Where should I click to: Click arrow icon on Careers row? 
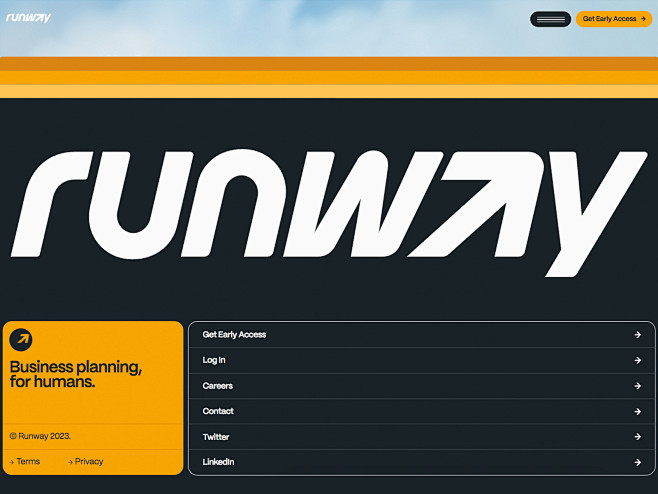[x=637, y=386]
